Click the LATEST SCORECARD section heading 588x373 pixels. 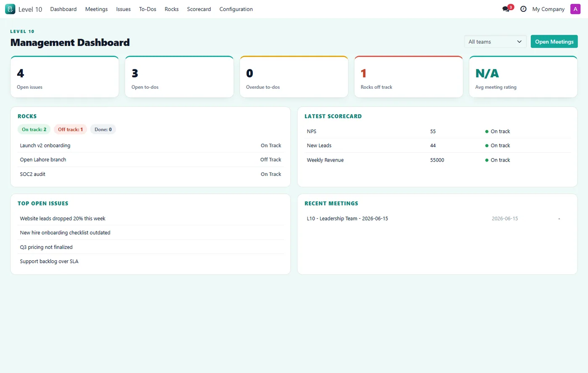pos(333,116)
